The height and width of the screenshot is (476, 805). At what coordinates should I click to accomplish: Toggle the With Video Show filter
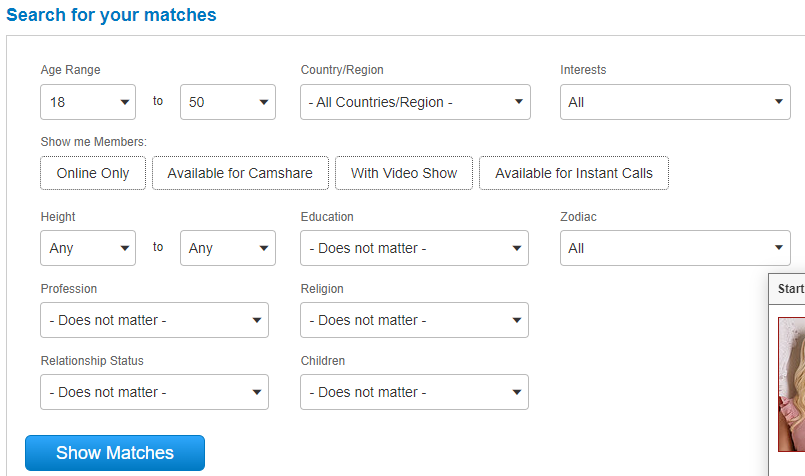(x=403, y=173)
